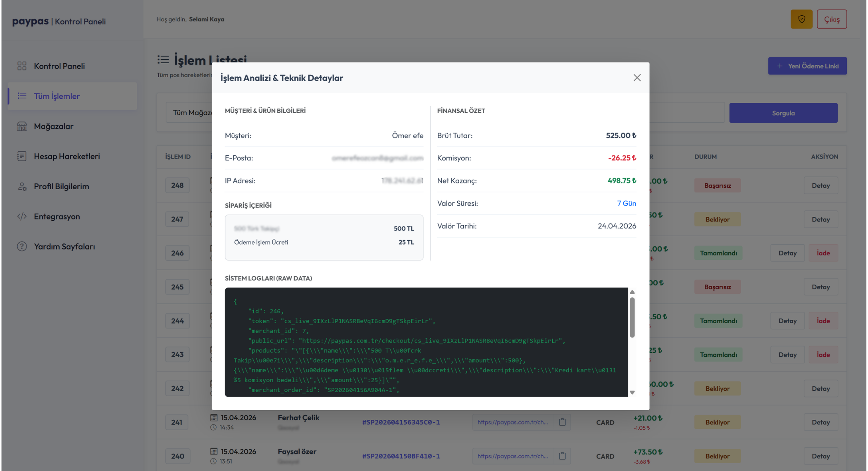
Task: Open Entegrasyon code icon
Action: (x=22, y=216)
